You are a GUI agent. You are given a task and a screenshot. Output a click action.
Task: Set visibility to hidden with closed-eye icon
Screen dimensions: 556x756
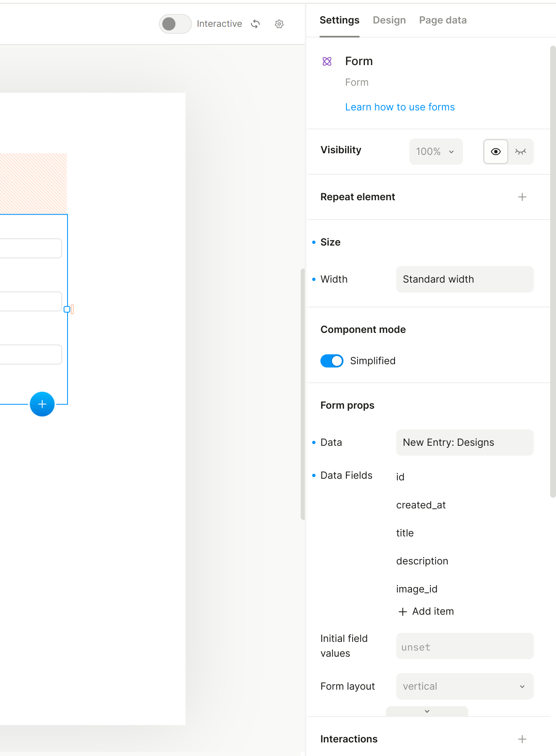[x=521, y=152]
